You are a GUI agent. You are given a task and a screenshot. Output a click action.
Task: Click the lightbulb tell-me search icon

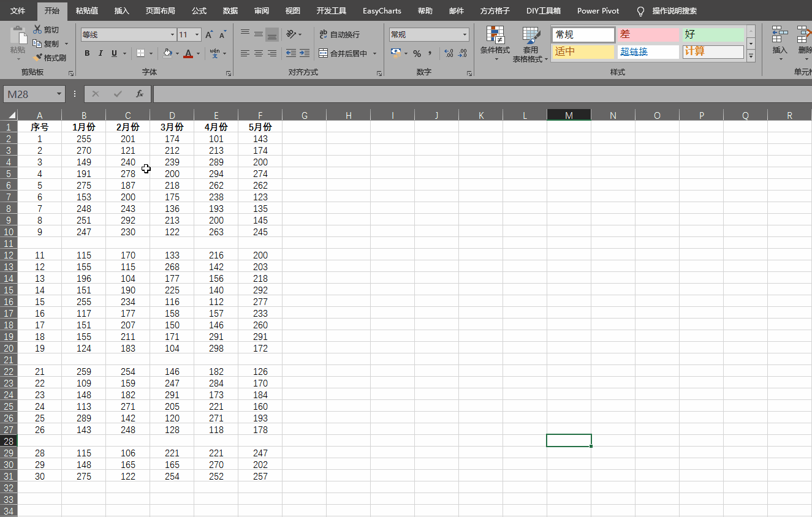pyautogui.click(x=641, y=11)
